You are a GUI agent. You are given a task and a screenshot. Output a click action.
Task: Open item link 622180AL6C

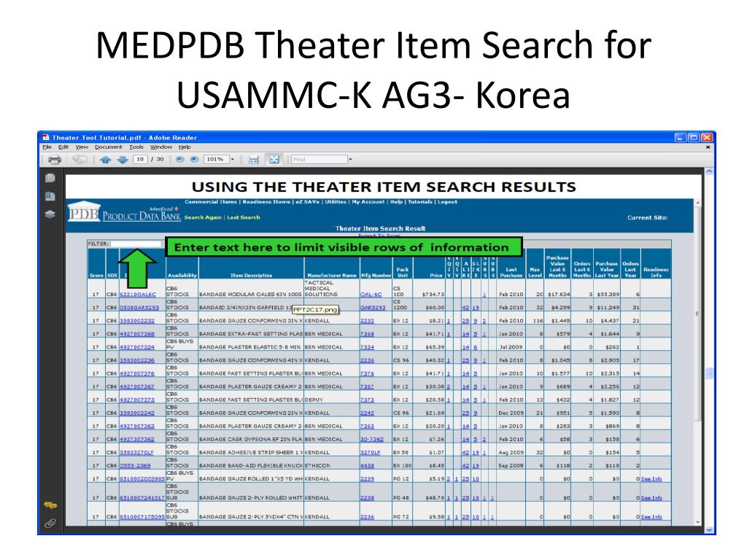(138, 295)
